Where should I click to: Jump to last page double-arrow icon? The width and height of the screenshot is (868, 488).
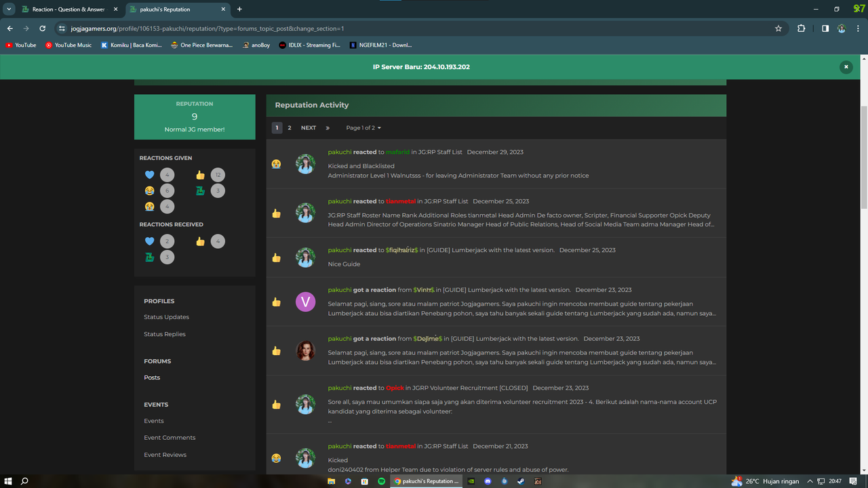(328, 127)
